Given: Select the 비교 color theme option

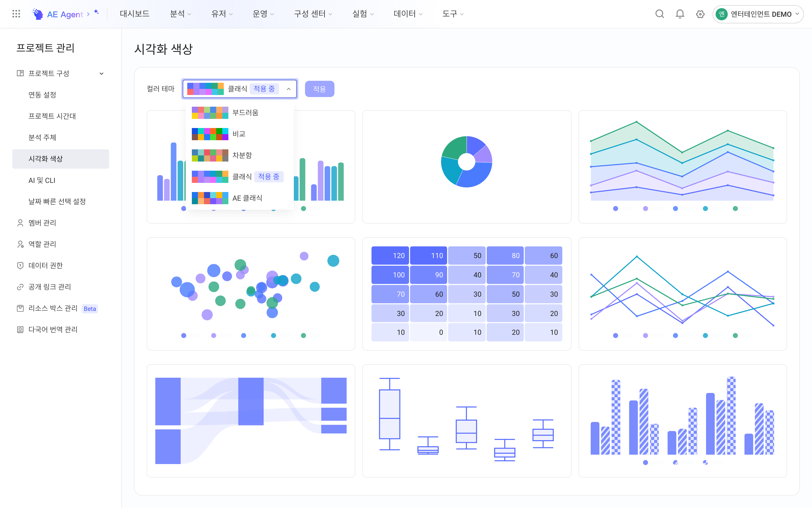Looking at the screenshot, I should (x=240, y=134).
